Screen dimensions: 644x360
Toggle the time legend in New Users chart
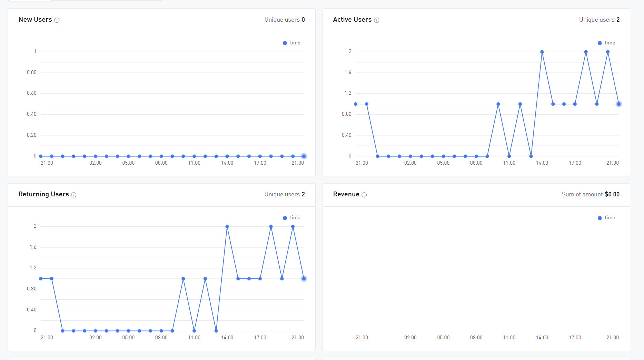[x=292, y=43]
